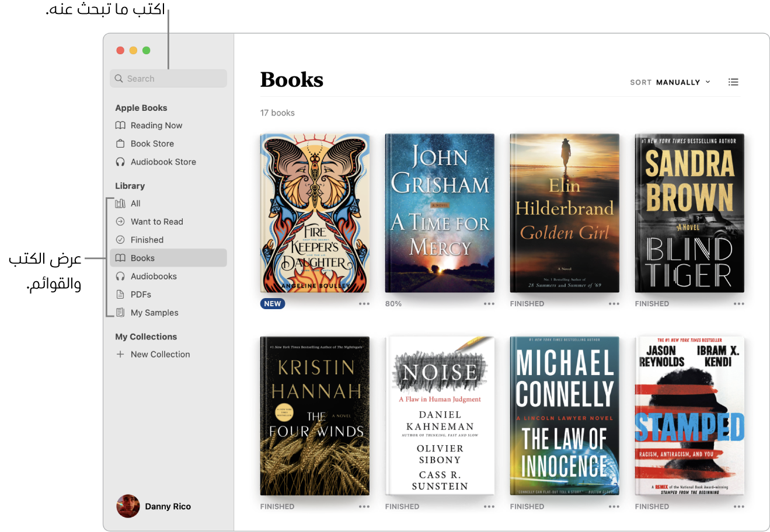
Task: Open the Golden Girl book cover
Action: (565, 213)
